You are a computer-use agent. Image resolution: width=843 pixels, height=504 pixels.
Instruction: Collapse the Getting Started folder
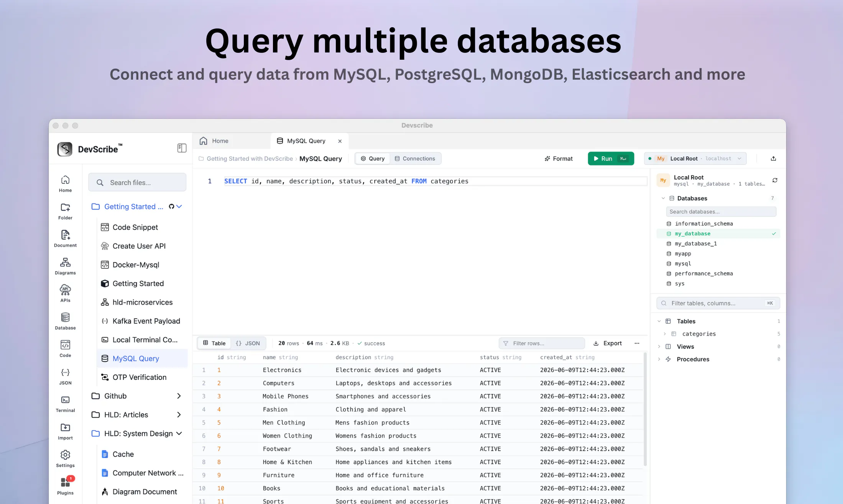click(x=179, y=207)
